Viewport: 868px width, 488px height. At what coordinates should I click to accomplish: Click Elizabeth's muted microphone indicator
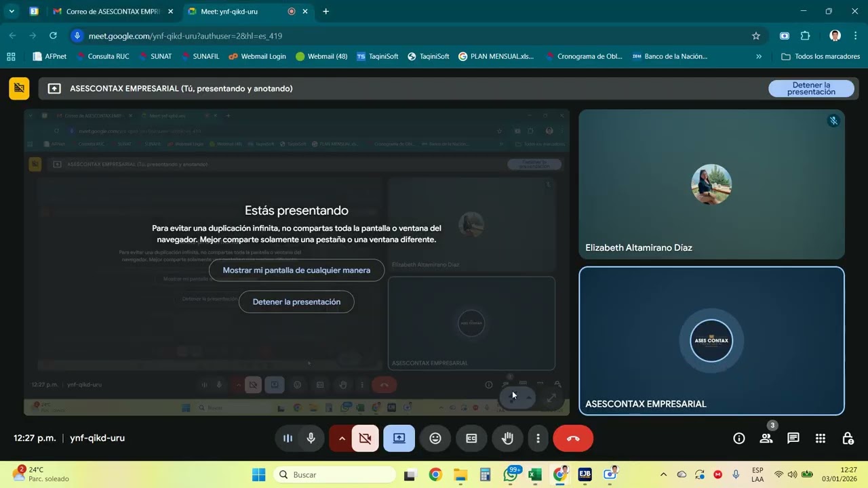pos(834,121)
